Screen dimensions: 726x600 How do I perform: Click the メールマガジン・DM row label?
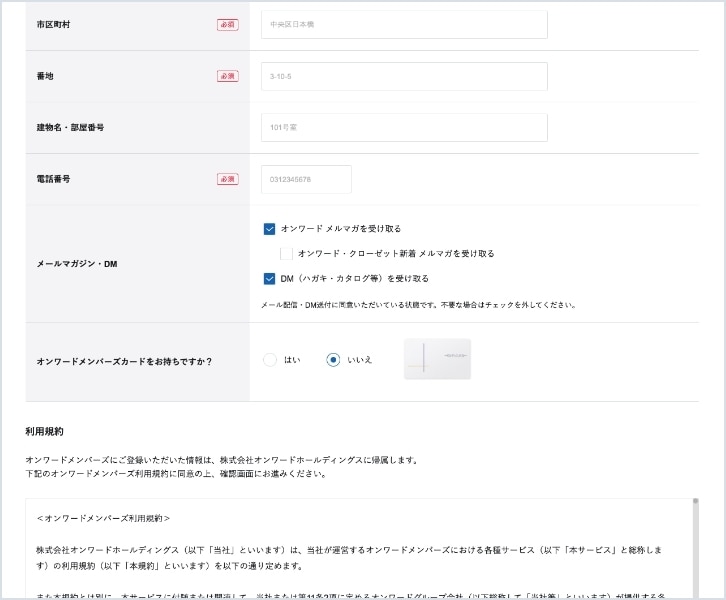[77, 264]
